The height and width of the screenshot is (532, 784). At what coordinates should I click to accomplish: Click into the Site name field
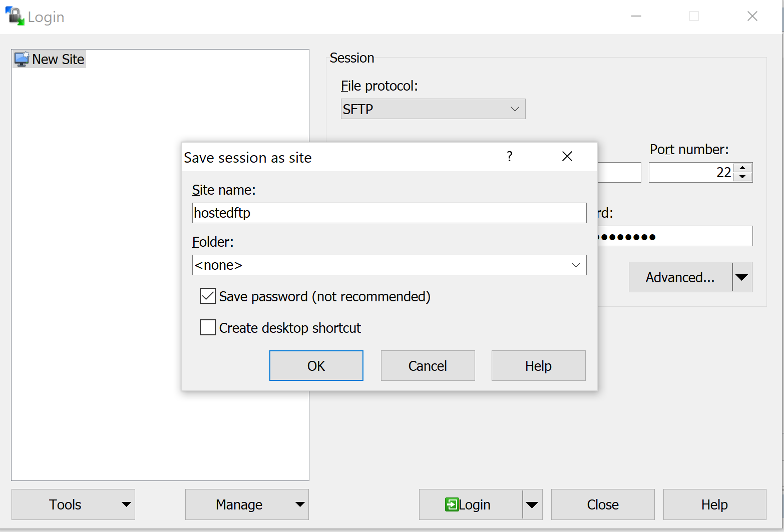tap(389, 213)
